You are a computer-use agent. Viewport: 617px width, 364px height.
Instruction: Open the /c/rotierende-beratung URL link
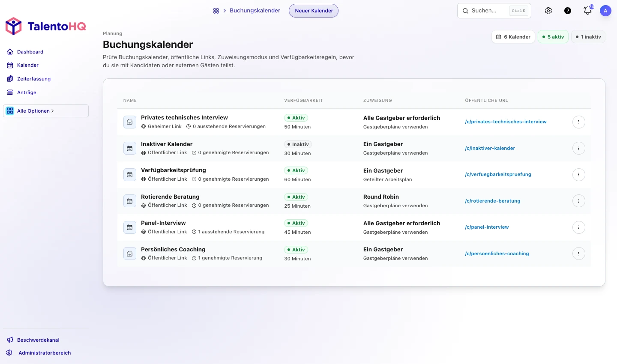[x=492, y=201]
